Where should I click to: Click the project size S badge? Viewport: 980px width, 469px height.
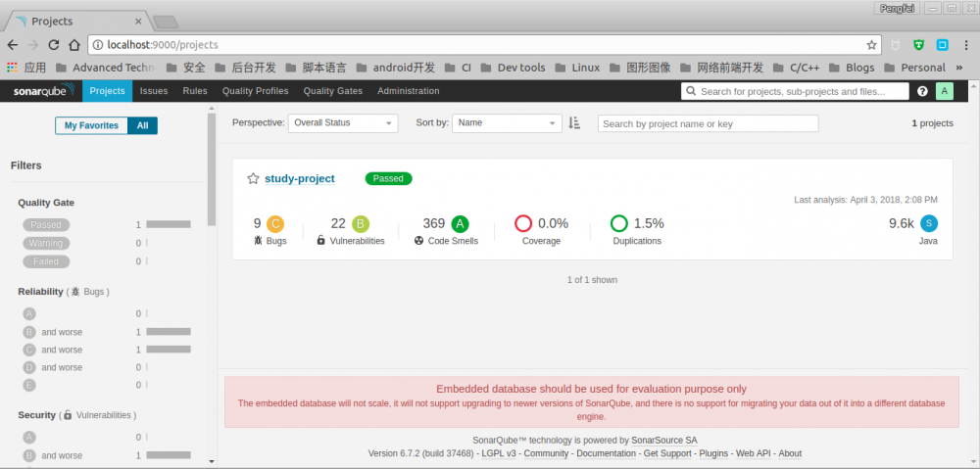[929, 223]
